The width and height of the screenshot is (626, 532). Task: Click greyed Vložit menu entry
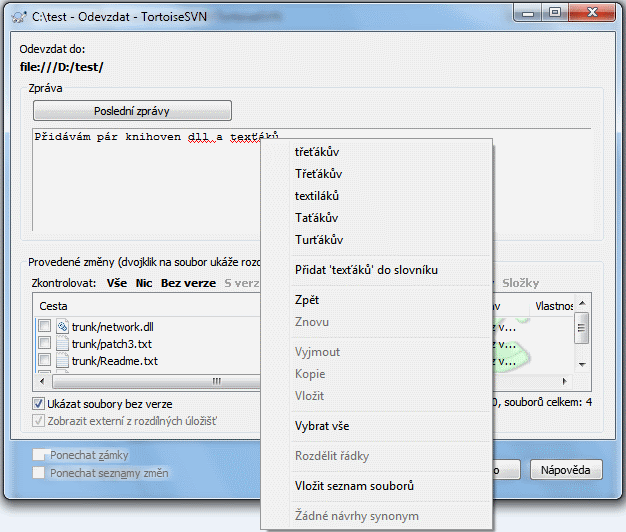coord(376,396)
